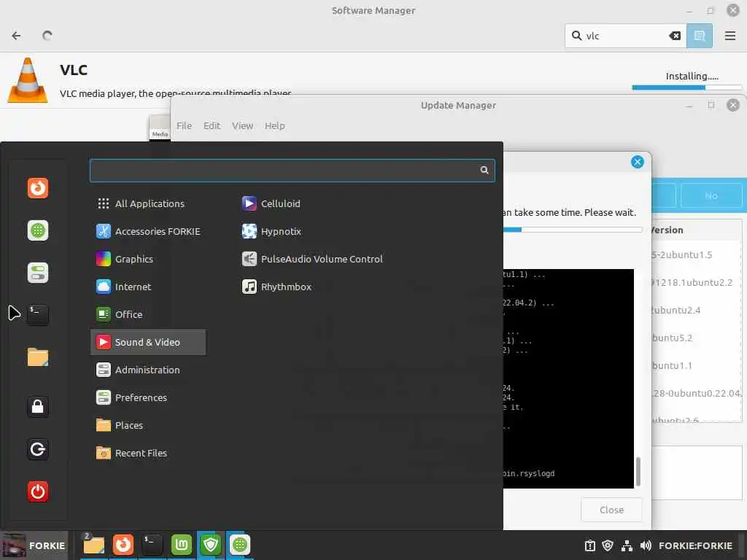Click the update dialog progress bar
Viewport: 747px width, 560px height.
point(573,230)
